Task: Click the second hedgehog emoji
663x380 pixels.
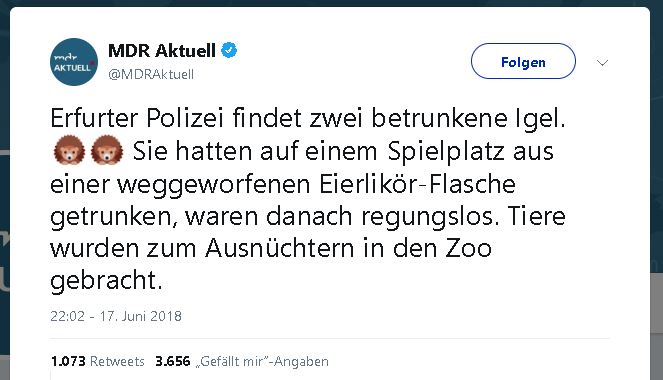Action: (107, 150)
